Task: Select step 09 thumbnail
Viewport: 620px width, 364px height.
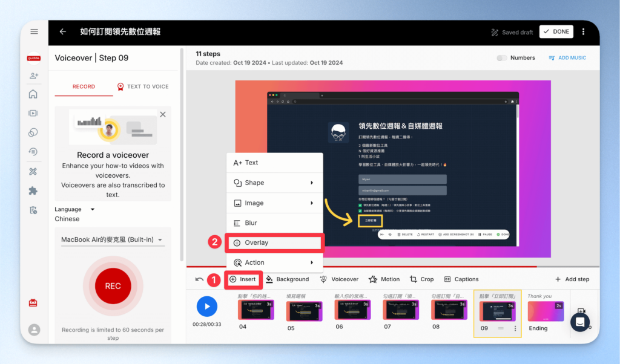Action: coord(497,311)
